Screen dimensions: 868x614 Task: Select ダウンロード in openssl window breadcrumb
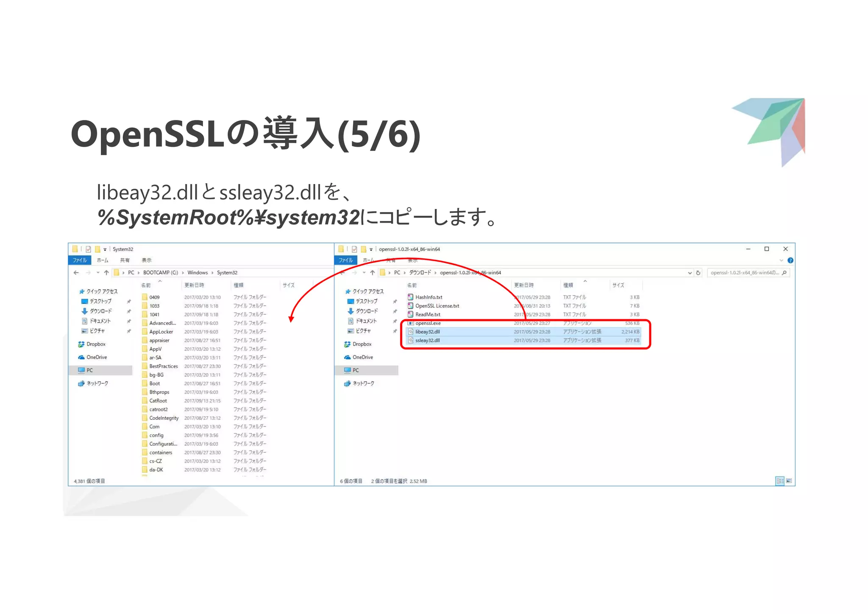[420, 273]
